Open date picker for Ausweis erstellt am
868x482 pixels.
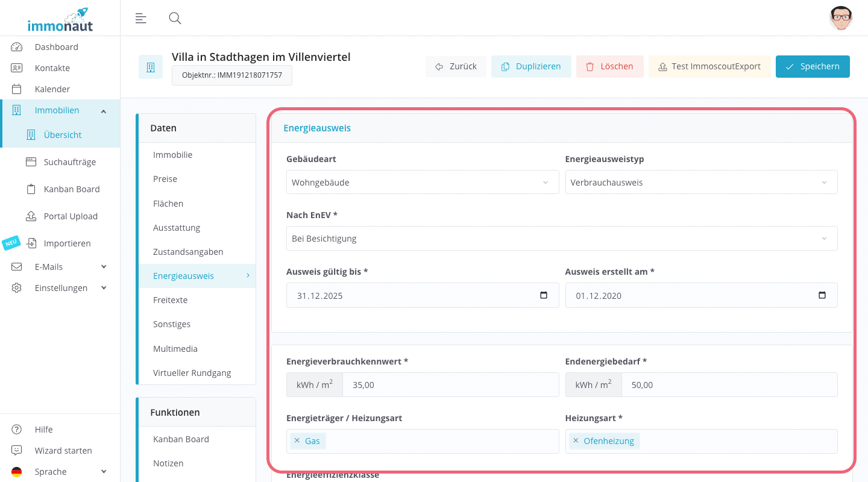click(x=822, y=295)
